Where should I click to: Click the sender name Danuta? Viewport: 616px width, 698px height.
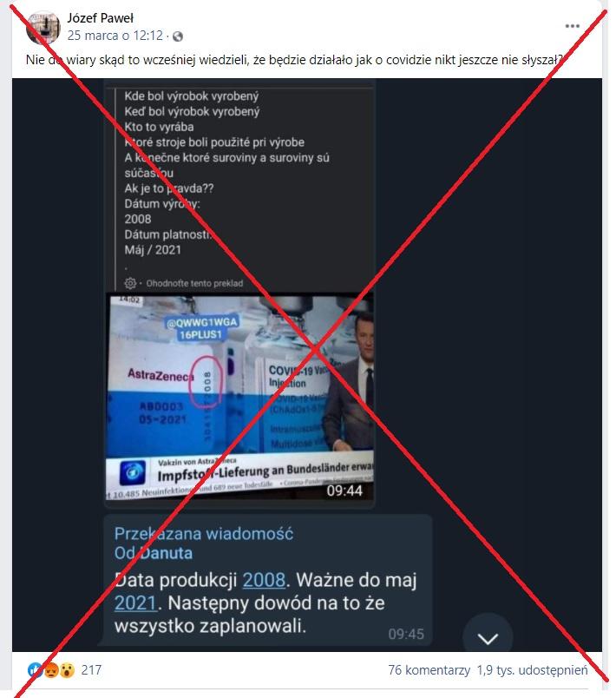coord(167,553)
